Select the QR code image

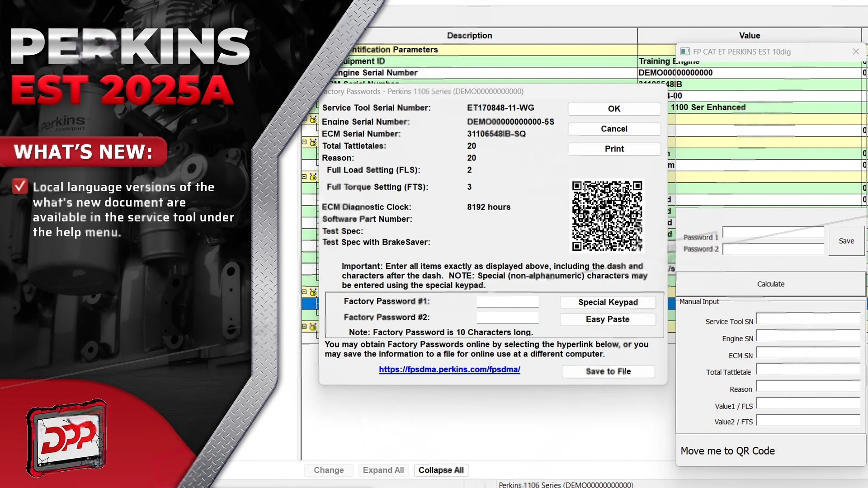click(x=607, y=216)
